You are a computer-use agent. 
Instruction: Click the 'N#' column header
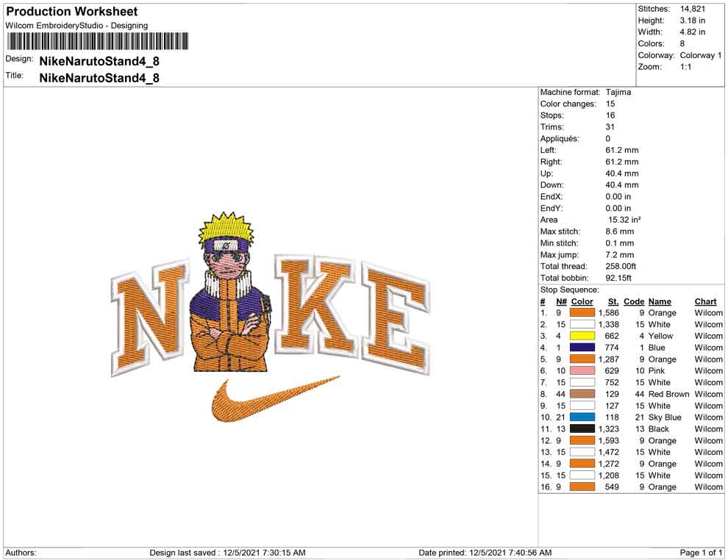coord(561,301)
